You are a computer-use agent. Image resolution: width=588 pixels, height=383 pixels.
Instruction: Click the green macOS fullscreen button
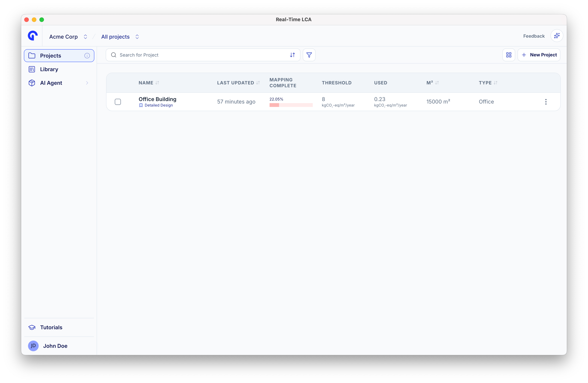click(x=42, y=19)
